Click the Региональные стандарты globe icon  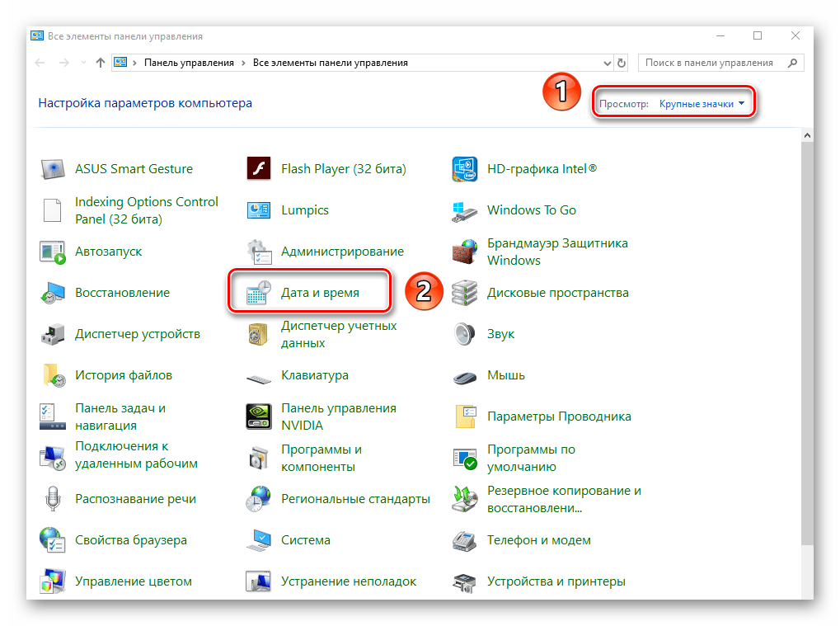point(259,499)
